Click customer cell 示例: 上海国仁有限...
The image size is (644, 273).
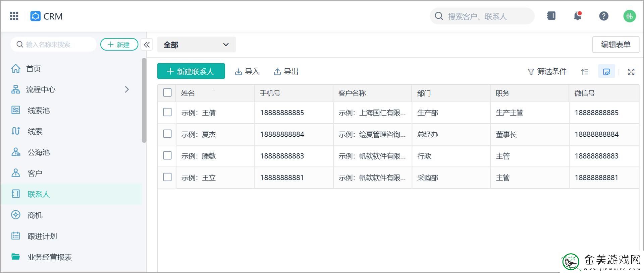click(x=372, y=113)
